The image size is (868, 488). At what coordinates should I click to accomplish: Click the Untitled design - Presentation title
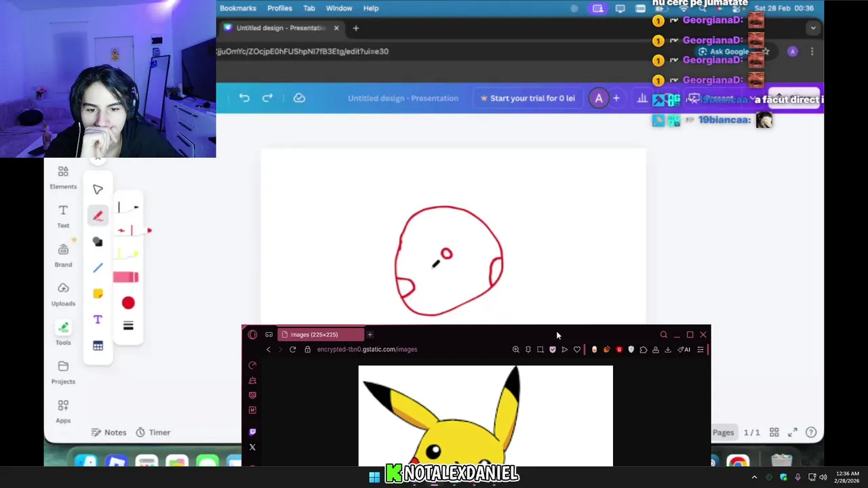(x=403, y=98)
